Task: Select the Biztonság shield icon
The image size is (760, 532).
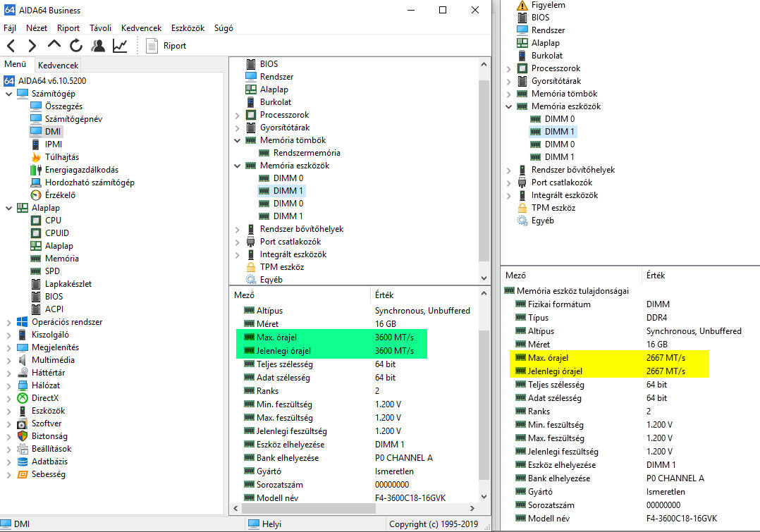Action: [x=23, y=436]
